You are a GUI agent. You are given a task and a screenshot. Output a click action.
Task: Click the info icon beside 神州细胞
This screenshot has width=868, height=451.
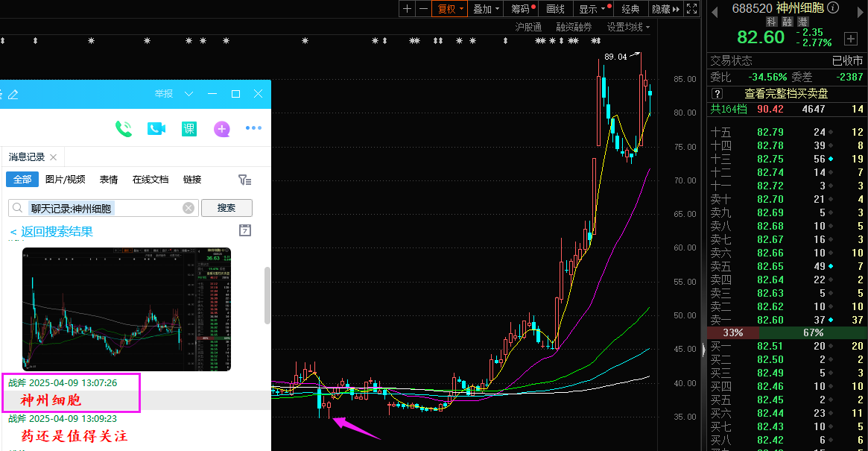tap(832, 7)
